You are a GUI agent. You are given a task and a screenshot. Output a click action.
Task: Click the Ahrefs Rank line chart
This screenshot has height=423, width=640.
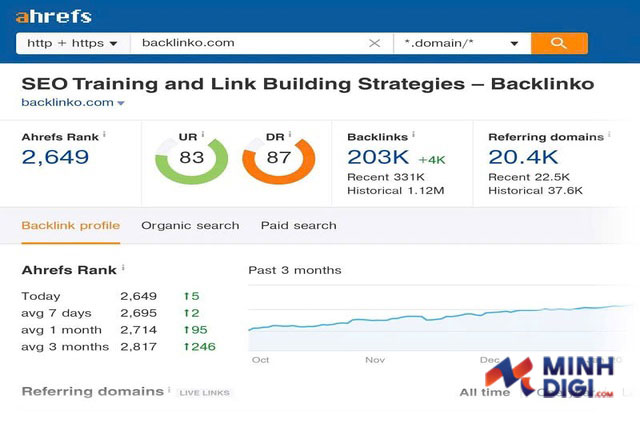[x=441, y=318]
